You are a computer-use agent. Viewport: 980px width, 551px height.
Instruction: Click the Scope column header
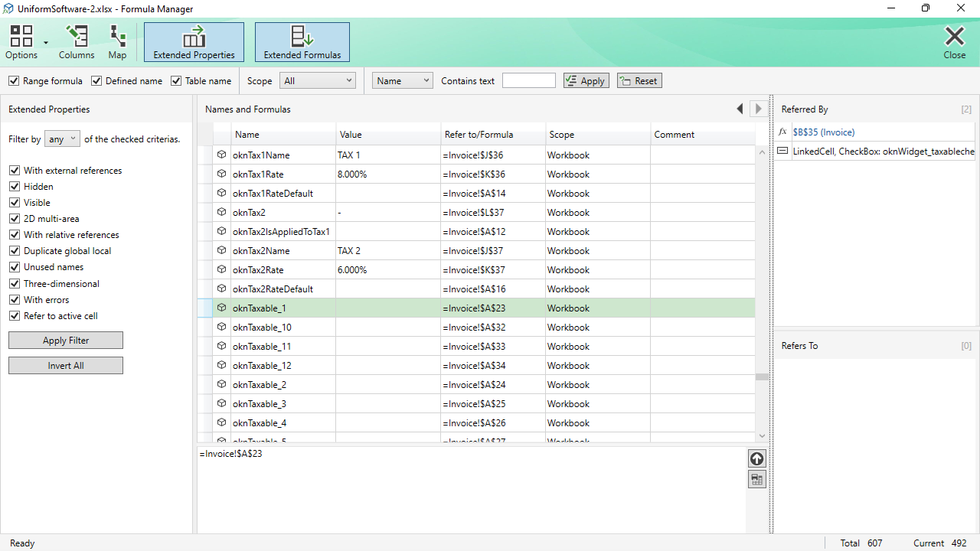pyautogui.click(x=598, y=135)
